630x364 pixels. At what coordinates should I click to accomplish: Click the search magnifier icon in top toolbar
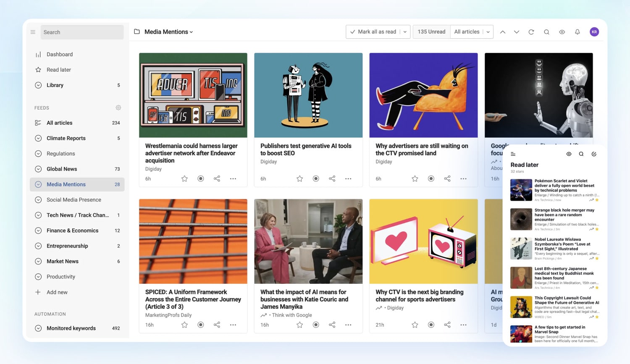(x=546, y=32)
